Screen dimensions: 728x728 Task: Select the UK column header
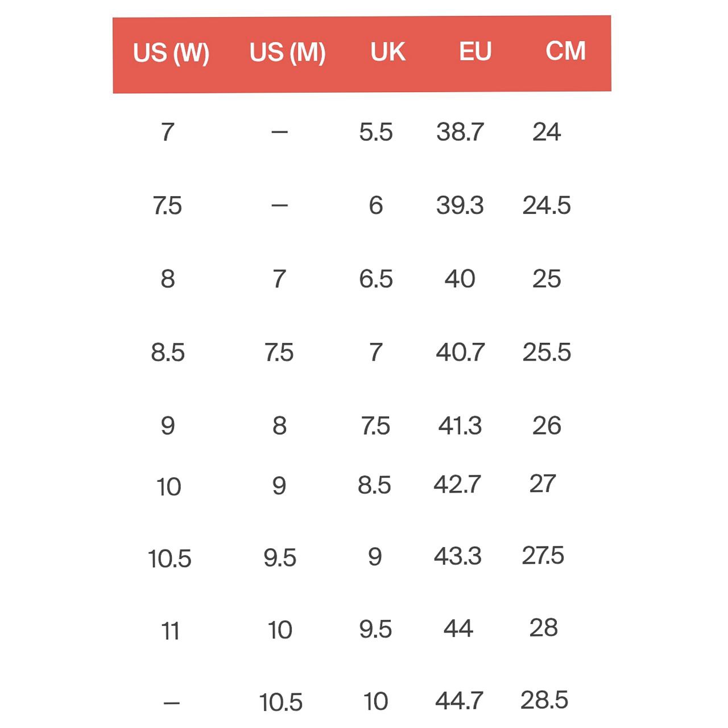click(388, 52)
